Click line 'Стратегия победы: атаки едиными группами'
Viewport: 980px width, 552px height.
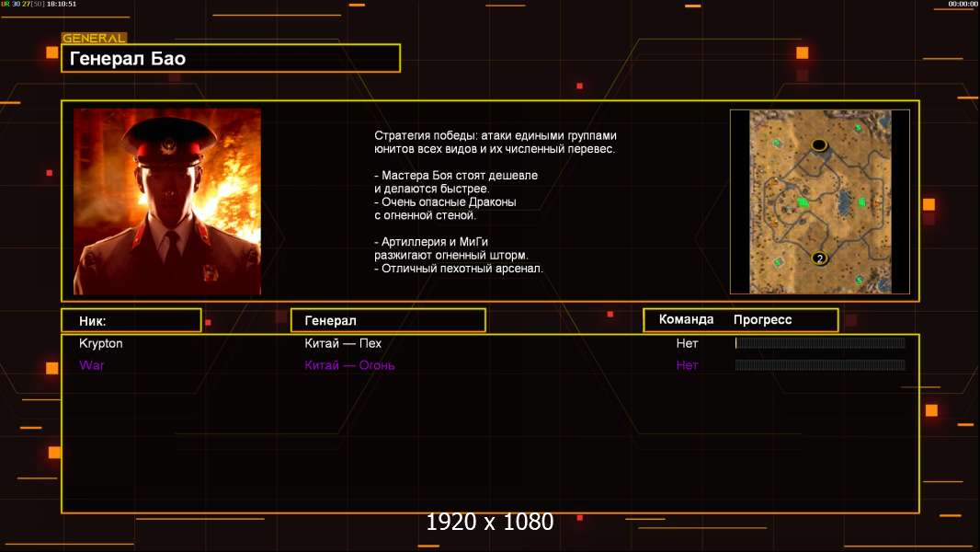[x=495, y=135]
